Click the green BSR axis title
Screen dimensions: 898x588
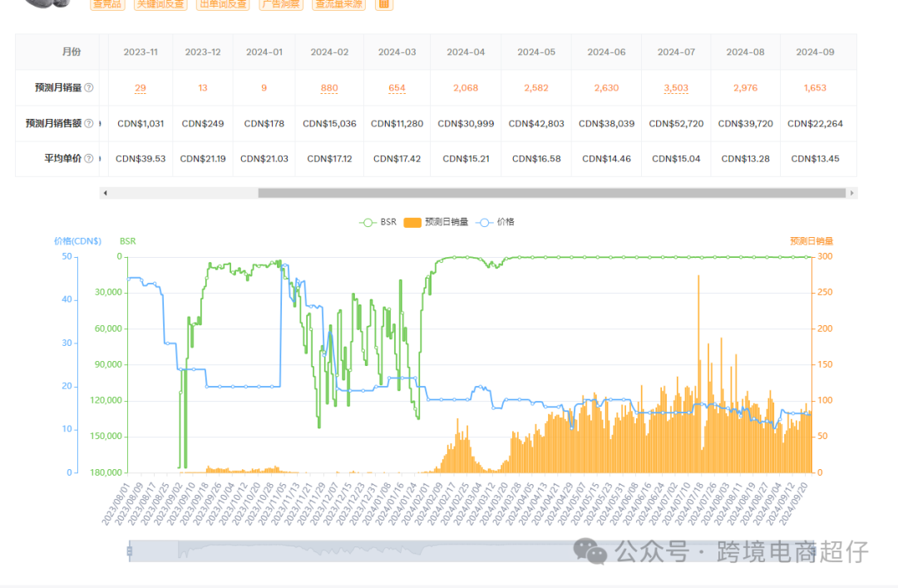pos(128,241)
